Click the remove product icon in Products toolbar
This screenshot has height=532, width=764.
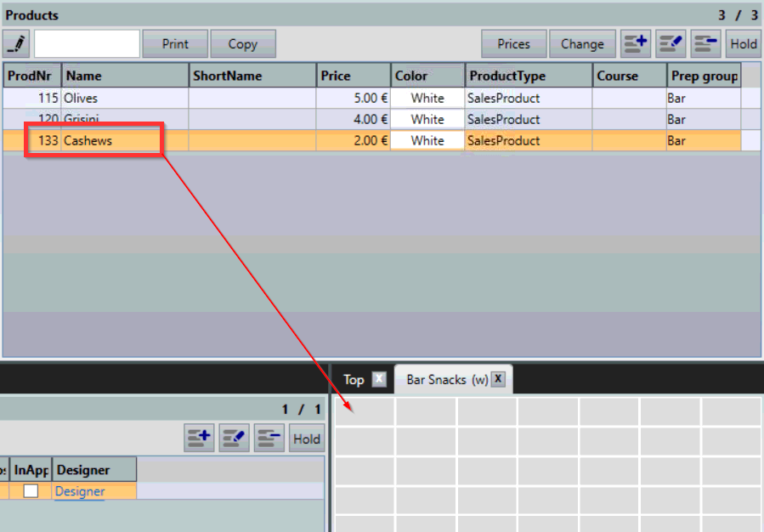(x=705, y=43)
